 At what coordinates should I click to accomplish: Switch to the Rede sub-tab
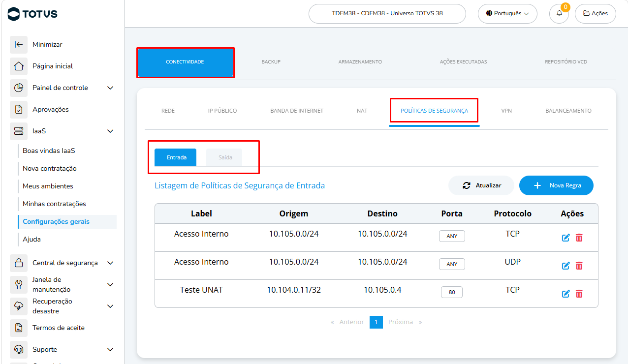pos(168,111)
